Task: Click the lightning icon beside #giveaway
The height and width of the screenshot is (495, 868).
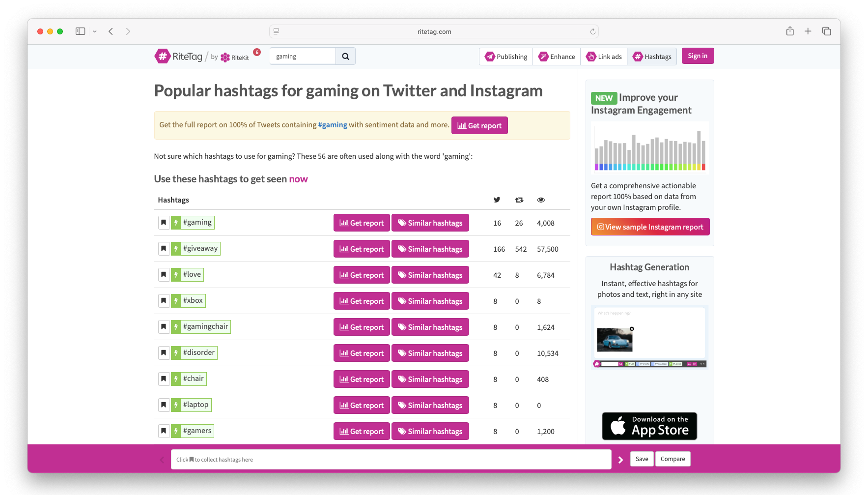Action: coord(176,249)
